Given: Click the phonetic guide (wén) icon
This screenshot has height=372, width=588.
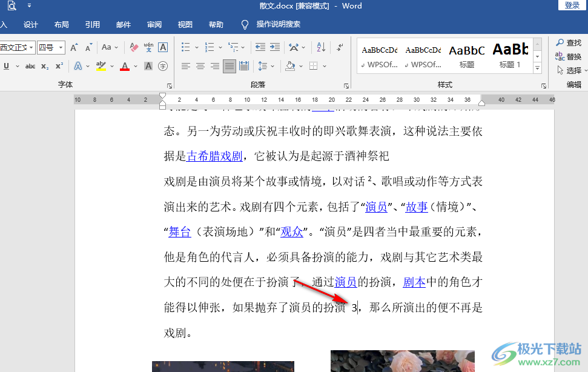Looking at the screenshot, I should [148, 47].
